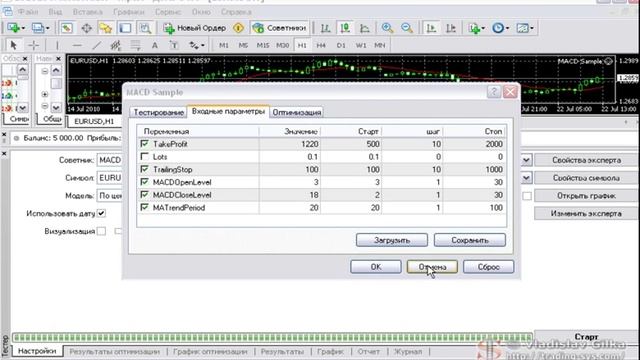Image resolution: width=640 pixels, height=360 pixels.
Task: Toggle the 'Использовать дату' checkbox
Action: coord(101,213)
